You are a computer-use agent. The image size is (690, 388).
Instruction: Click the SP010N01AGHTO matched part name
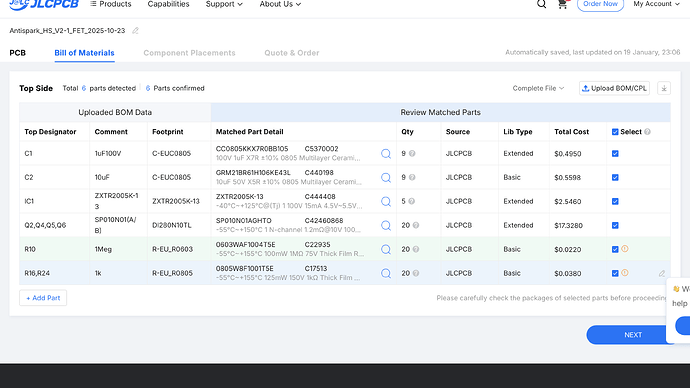[243, 220]
